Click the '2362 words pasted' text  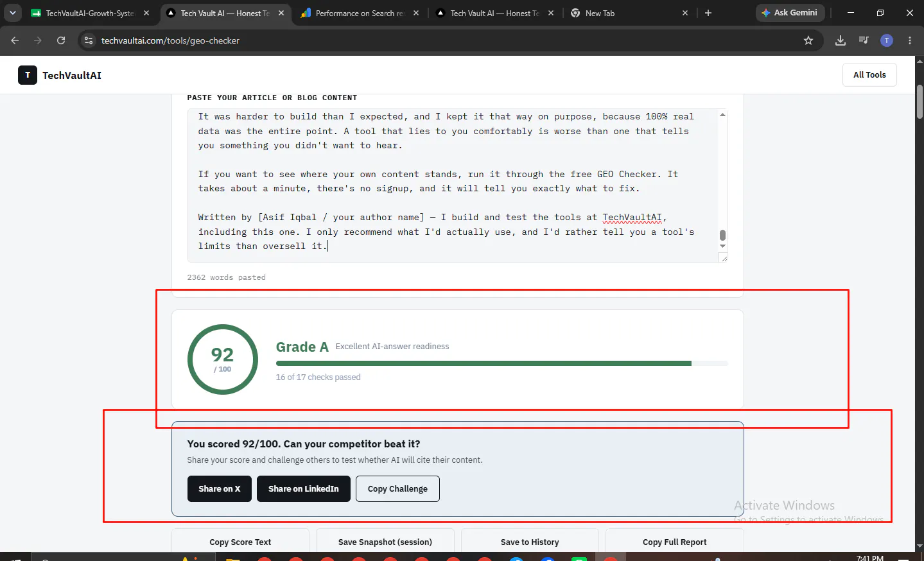tap(226, 277)
